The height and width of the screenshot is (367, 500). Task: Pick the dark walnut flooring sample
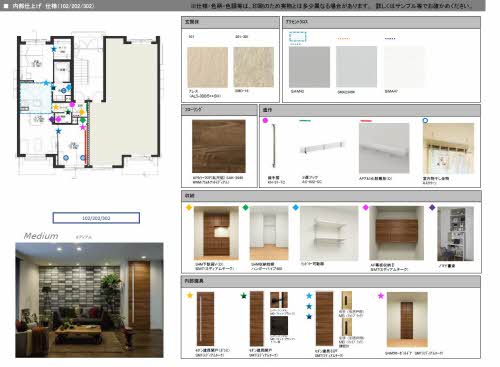click(x=219, y=146)
